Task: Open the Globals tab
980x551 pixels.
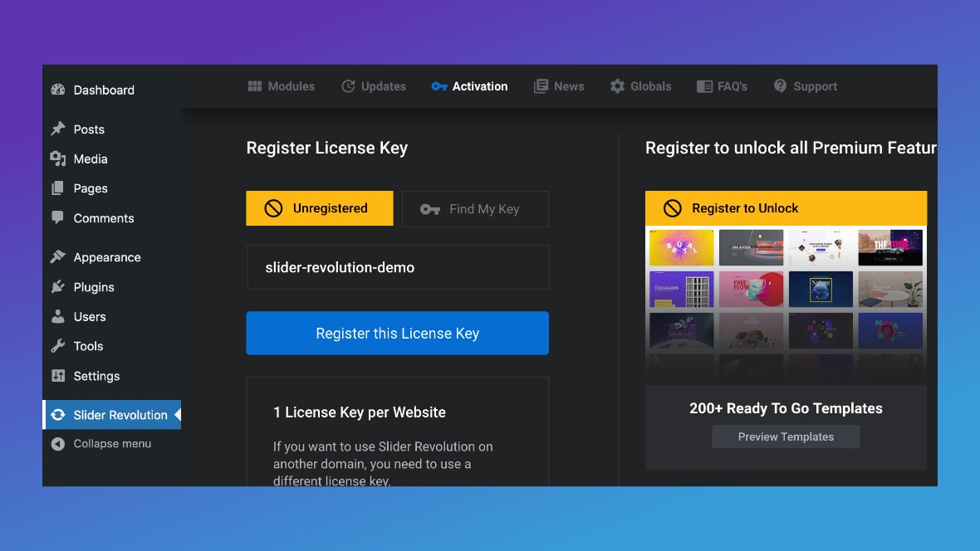Action: point(640,86)
